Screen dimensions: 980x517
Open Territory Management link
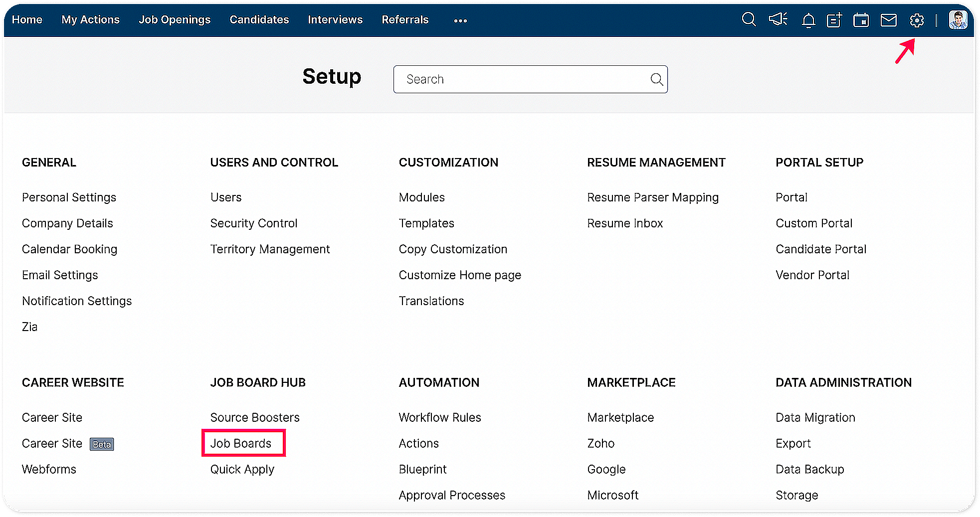coord(270,249)
